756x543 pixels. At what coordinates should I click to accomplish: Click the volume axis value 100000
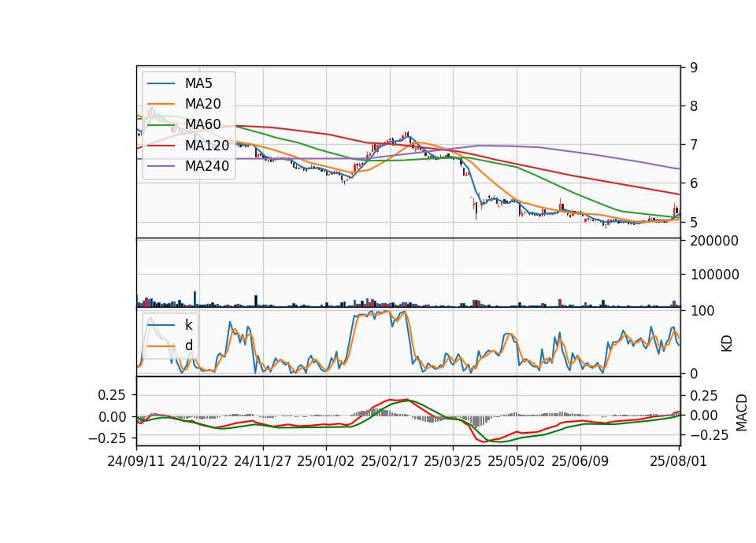click(714, 275)
